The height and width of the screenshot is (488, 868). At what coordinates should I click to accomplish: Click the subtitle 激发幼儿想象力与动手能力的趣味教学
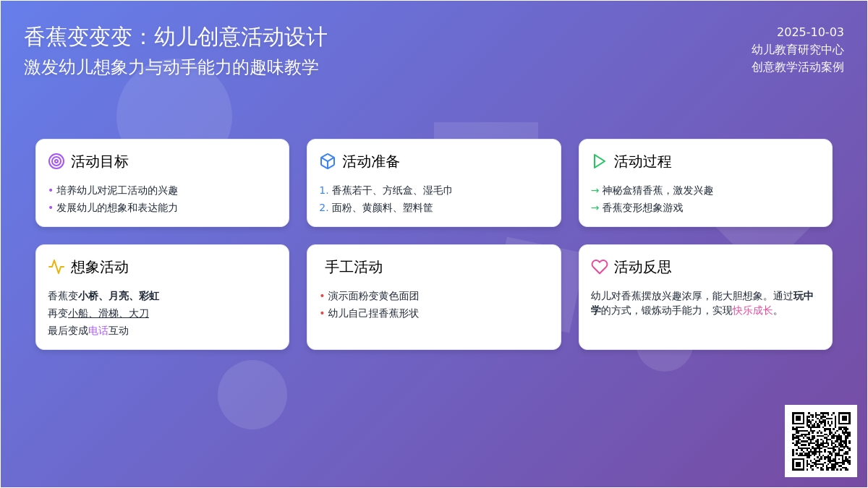171,67
